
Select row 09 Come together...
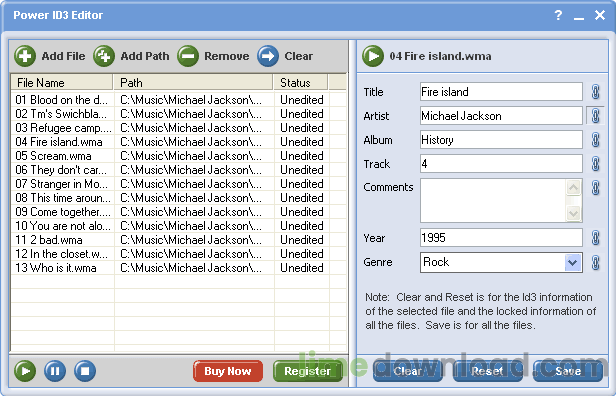[179, 212]
